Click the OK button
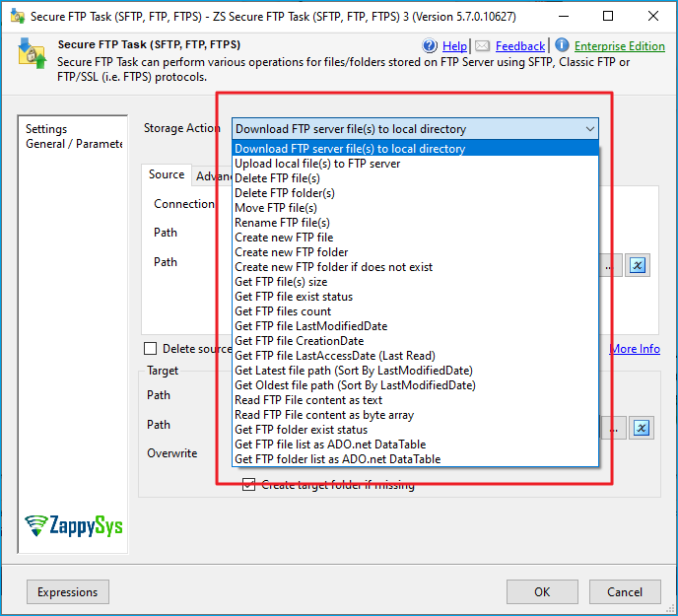This screenshot has height=616, width=678. point(542,592)
